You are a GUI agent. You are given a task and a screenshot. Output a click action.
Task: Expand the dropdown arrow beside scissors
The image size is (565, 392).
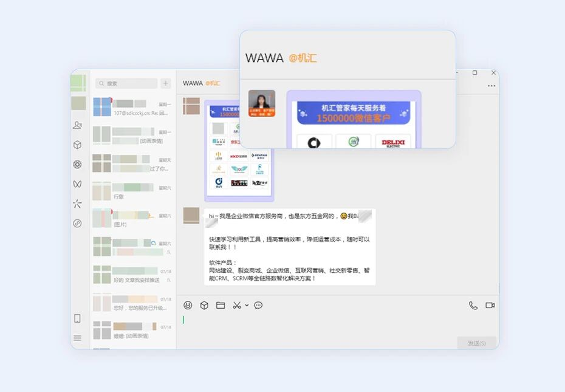click(x=247, y=305)
